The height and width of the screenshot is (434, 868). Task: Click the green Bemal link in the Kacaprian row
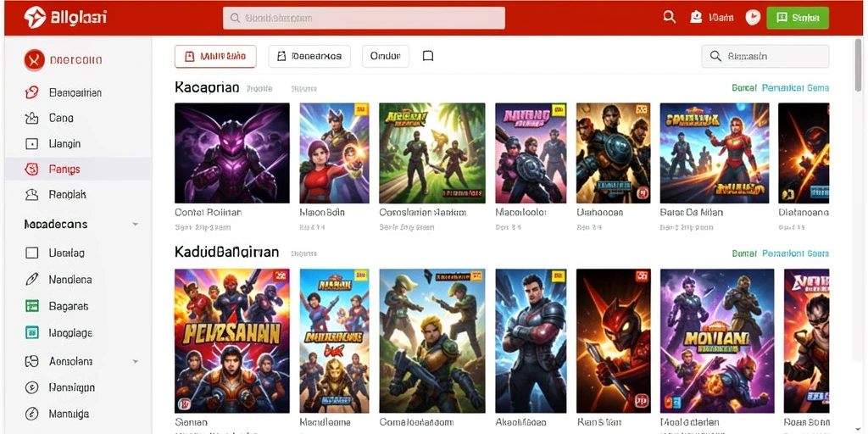(x=743, y=88)
